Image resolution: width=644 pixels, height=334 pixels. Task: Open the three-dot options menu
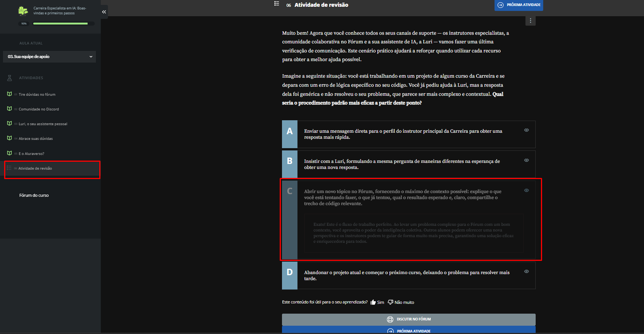pyautogui.click(x=530, y=21)
